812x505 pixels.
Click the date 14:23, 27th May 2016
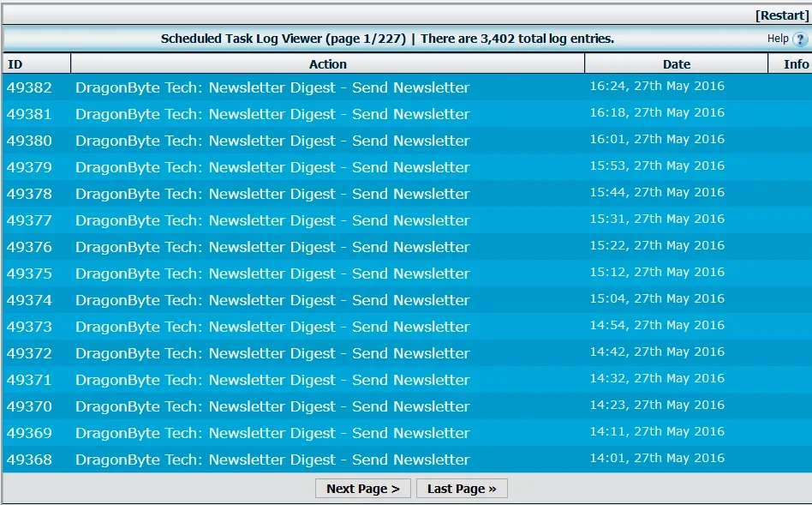tap(657, 405)
